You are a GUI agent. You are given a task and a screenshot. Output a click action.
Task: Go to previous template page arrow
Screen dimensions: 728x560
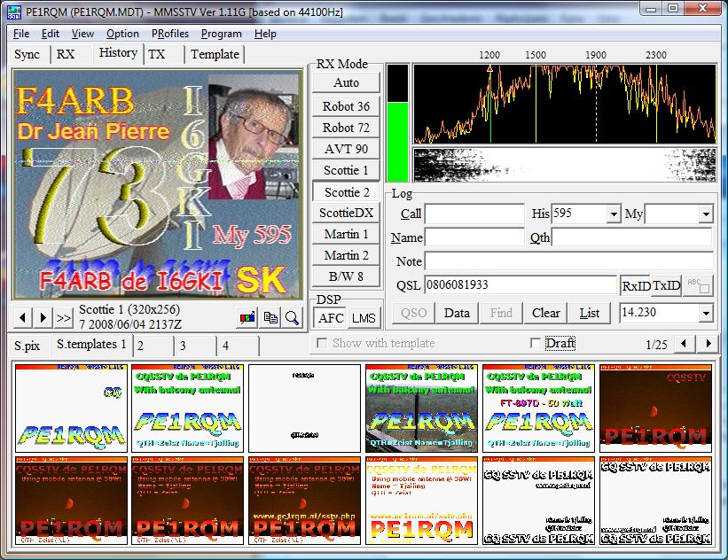[x=684, y=344]
